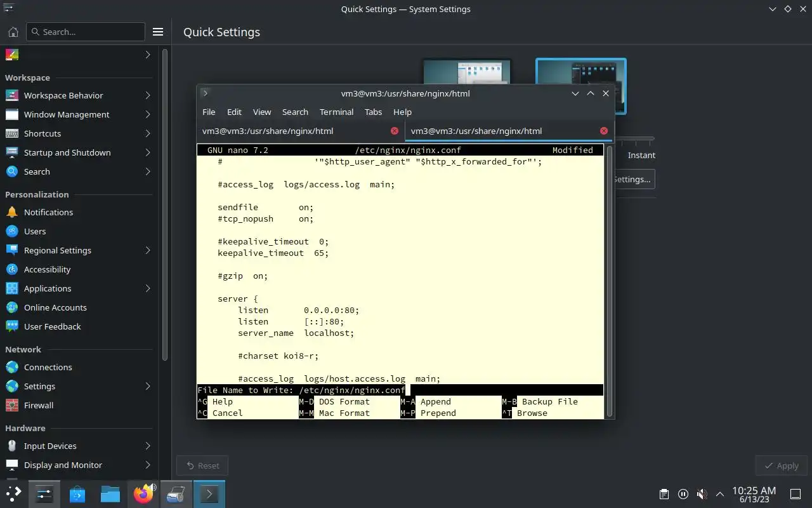Open the Terminal menu

tap(336, 112)
